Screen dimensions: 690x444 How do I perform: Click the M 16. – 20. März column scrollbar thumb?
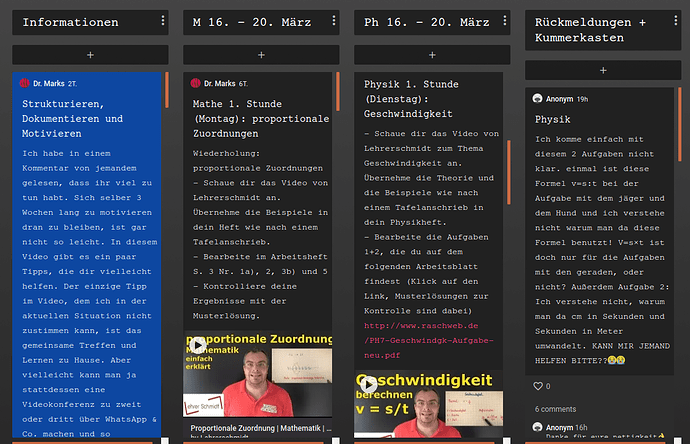point(338,92)
